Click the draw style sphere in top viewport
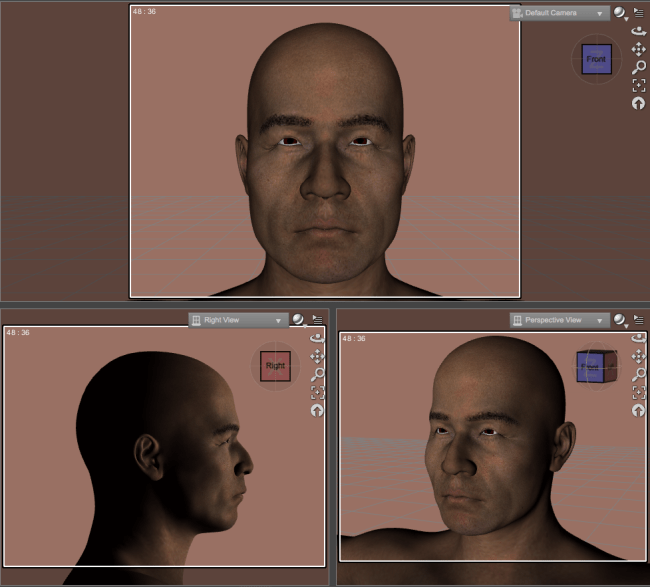Viewport: 650px width, 587px height. [621, 13]
